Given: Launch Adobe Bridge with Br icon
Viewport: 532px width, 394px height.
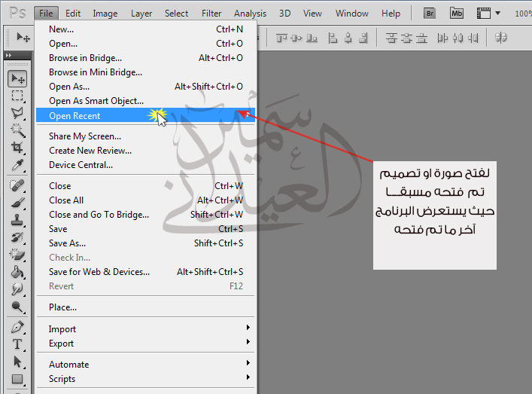Looking at the screenshot, I should pos(430,14).
